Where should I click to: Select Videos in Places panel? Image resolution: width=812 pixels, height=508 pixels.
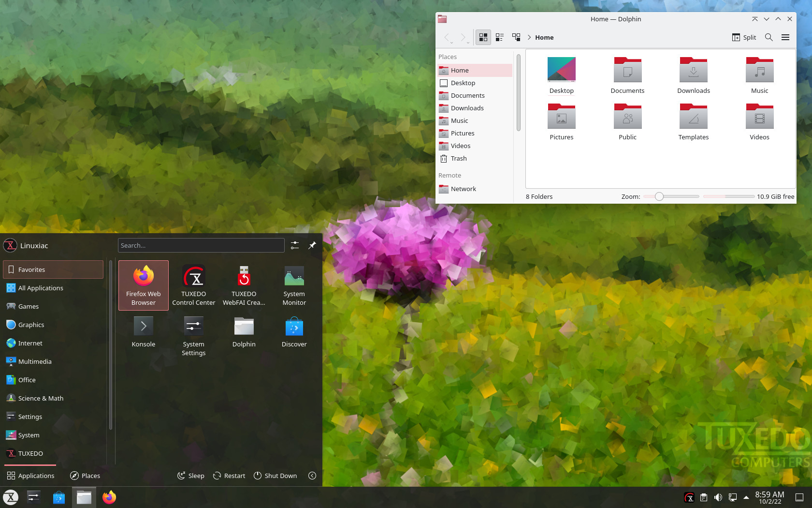475,146
